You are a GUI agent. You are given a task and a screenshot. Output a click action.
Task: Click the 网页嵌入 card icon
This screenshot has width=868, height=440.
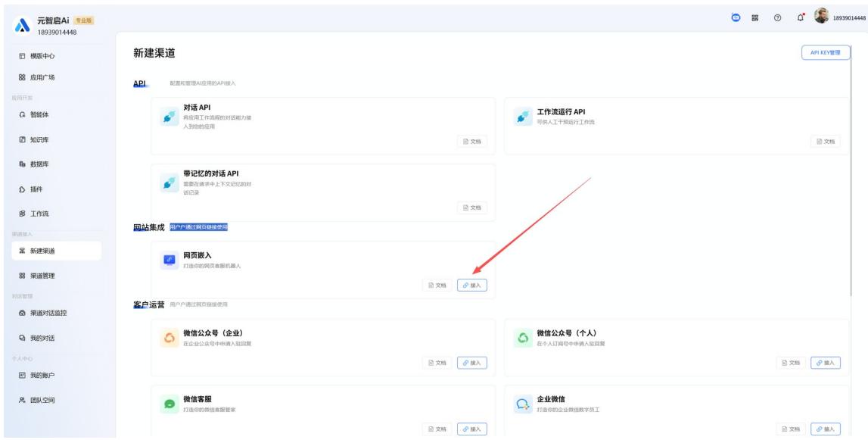[169, 261]
